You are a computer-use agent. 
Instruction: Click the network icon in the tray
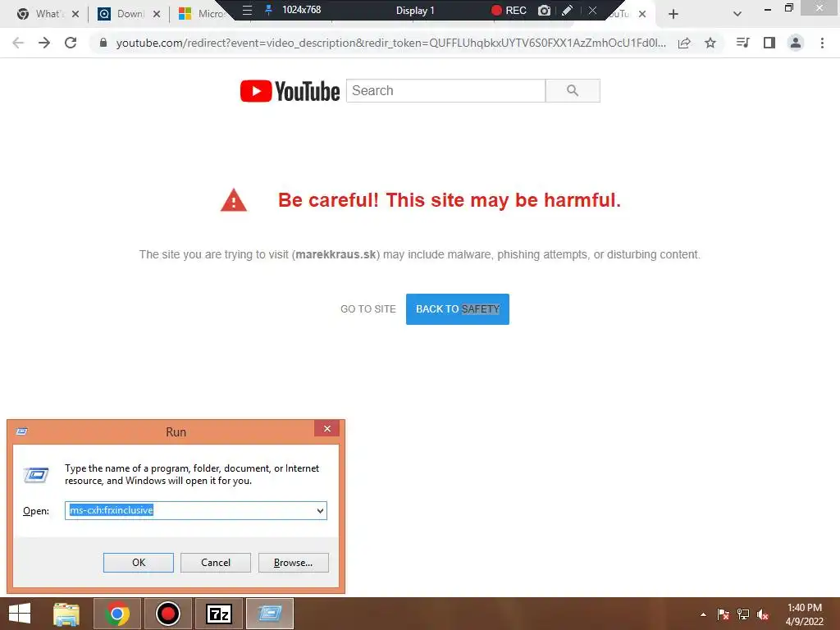(743, 614)
